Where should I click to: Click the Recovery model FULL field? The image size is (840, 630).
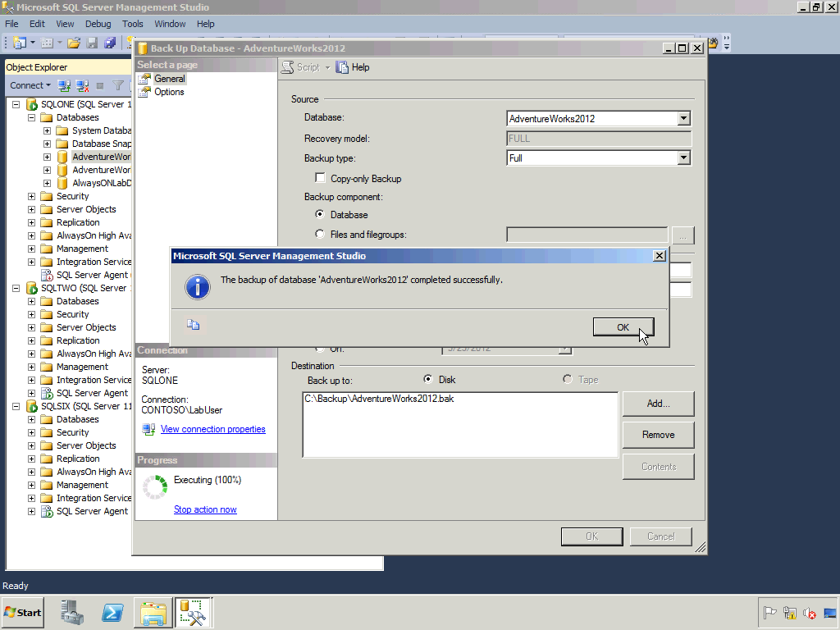tap(598, 138)
